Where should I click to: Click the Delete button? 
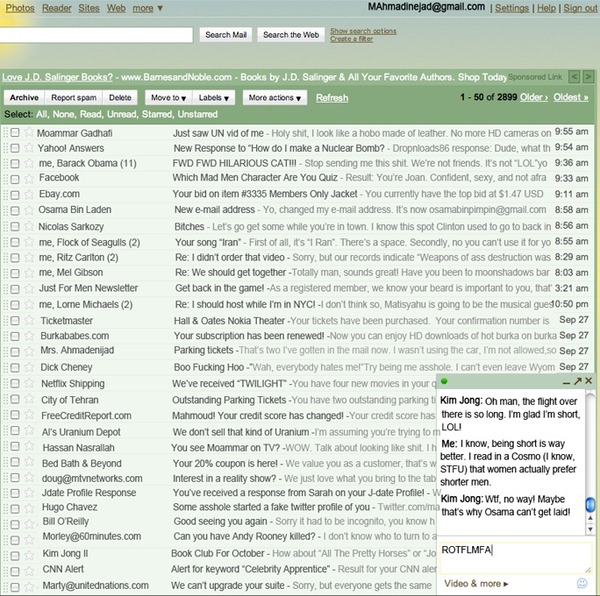pos(120,98)
